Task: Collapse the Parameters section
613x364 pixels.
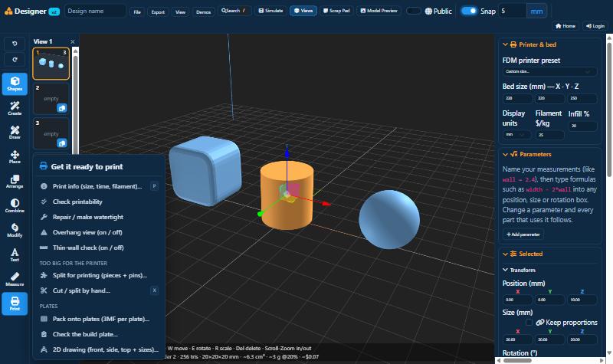Action: (x=505, y=155)
